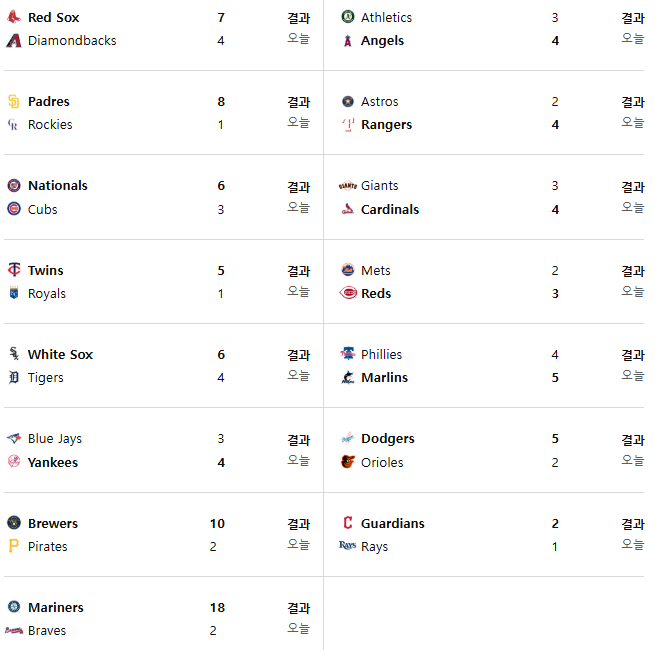Viewport: 657px width, 650px height.
Task: Open the Mariners team name link
Action: click(x=56, y=607)
